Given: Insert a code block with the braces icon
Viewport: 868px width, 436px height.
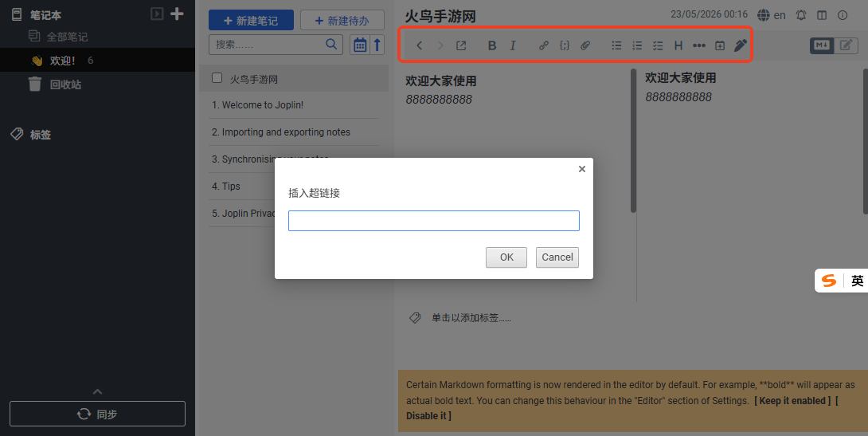Looking at the screenshot, I should click(x=565, y=45).
